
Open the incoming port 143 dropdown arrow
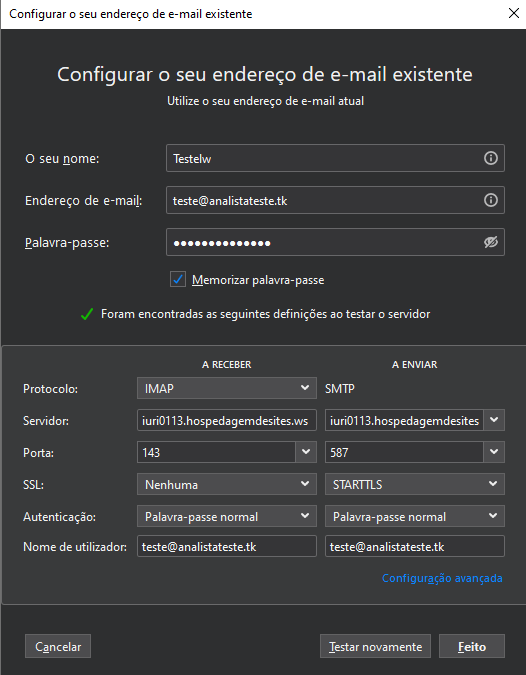coord(306,452)
